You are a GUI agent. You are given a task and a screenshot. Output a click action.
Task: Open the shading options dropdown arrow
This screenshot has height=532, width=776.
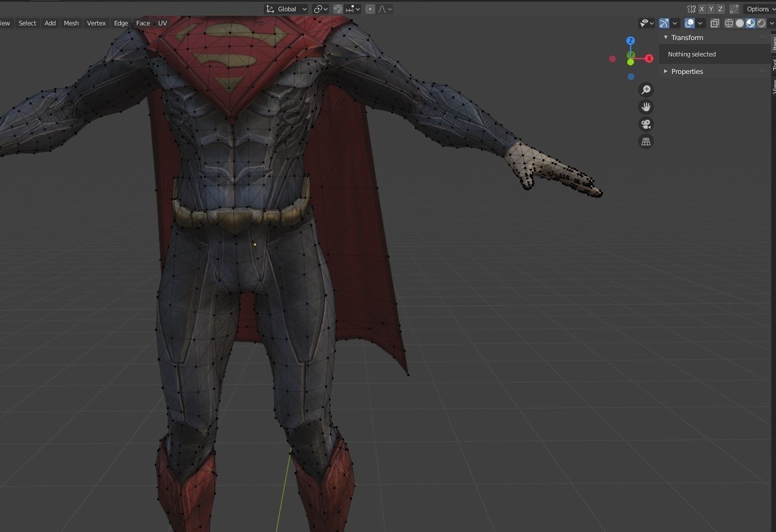[x=771, y=23]
